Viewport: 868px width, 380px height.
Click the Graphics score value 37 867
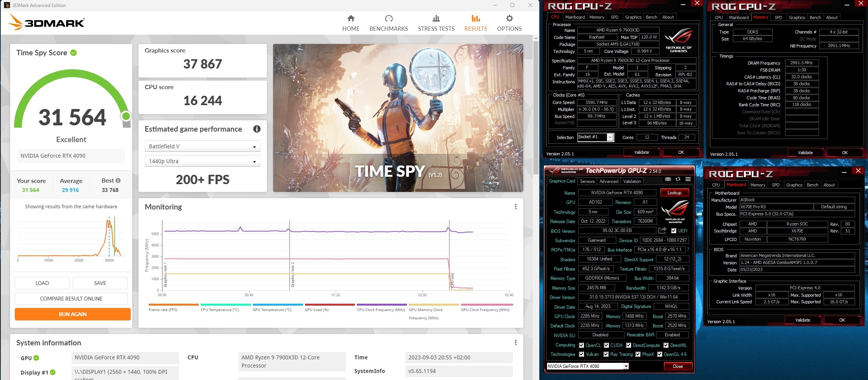[x=203, y=64]
